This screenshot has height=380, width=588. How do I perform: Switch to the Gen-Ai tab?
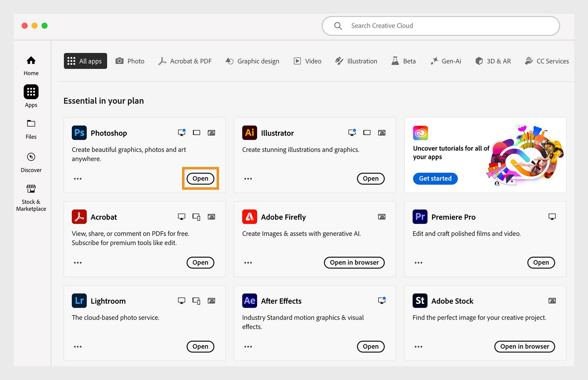(446, 61)
